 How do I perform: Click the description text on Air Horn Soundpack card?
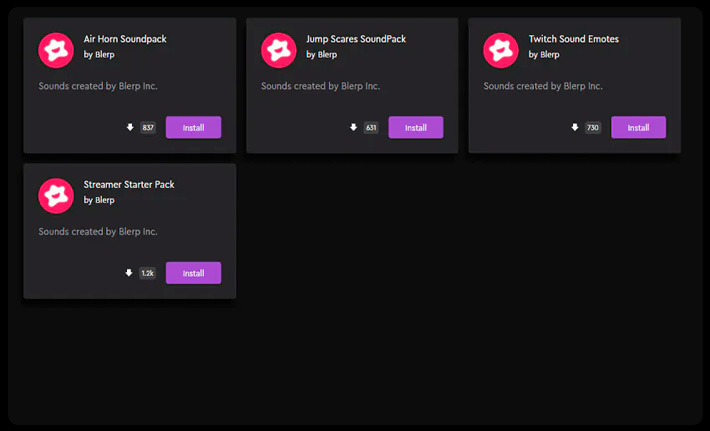click(98, 86)
